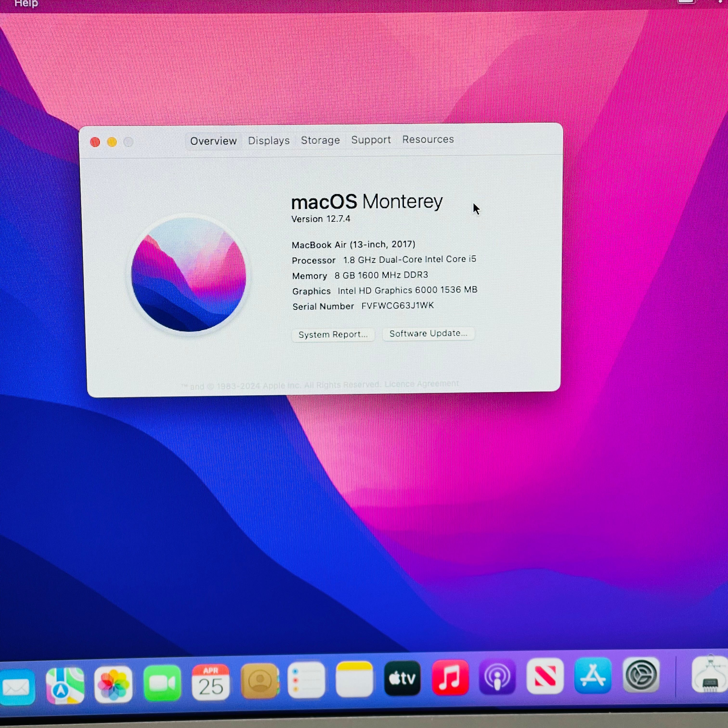The width and height of the screenshot is (728, 728).
Task: Open the App Store
Action: pyautogui.click(x=593, y=675)
